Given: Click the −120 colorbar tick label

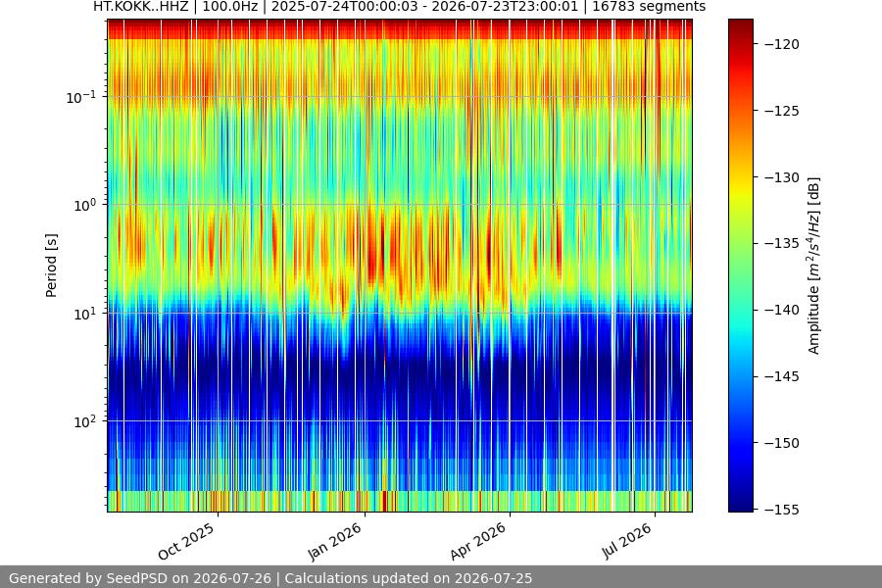Looking at the screenshot, I should (x=781, y=44).
